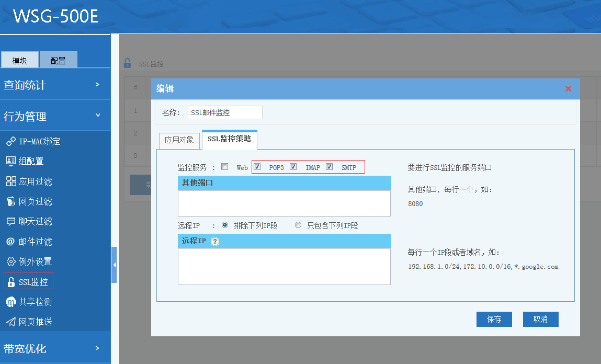The width and height of the screenshot is (601, 364).
Task: Open 例外设置 gear icon
Action: click(10, 261)
